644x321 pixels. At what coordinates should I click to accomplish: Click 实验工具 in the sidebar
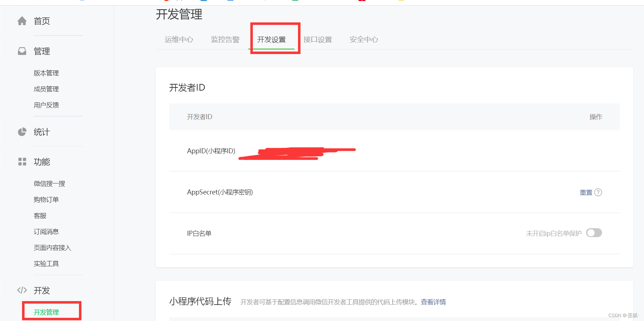pyautogui.click(x=46, y=263)
